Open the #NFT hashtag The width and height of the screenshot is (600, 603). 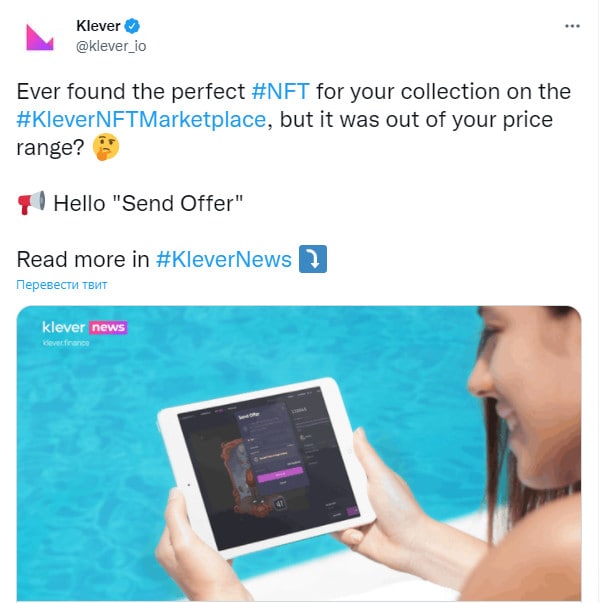click(280, 92)
